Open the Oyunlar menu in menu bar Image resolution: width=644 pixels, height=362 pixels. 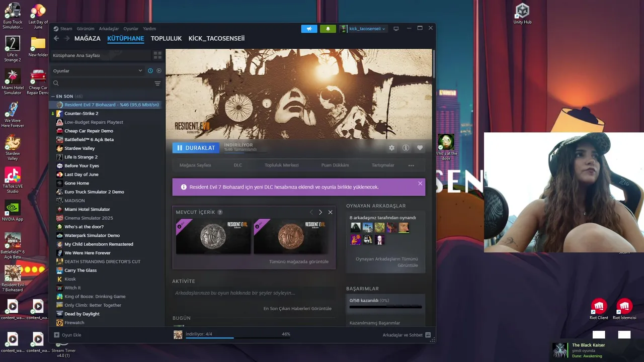click(x=131, y=29)
